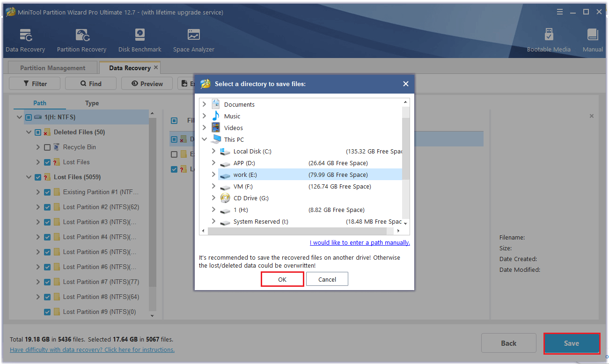
Task: Cancel the directory selection dialog
Action: (x=327, y=279)
